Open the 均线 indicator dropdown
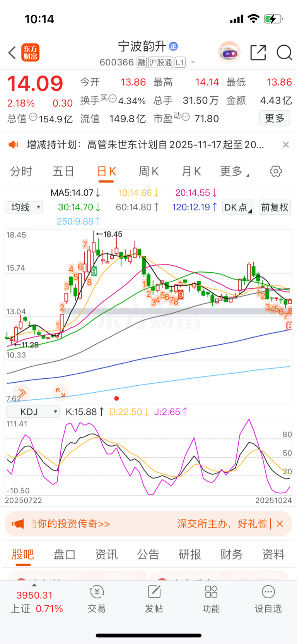 [x=24, y=207]
